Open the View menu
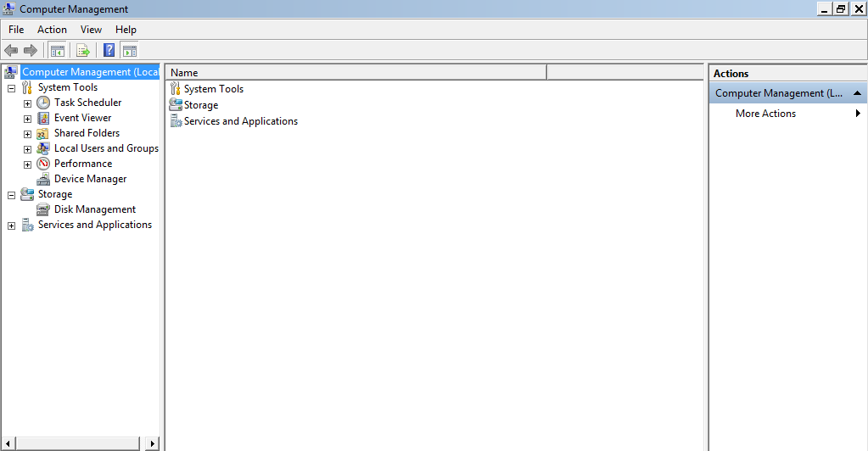868x451 pixels. click(x=91, y=30)
